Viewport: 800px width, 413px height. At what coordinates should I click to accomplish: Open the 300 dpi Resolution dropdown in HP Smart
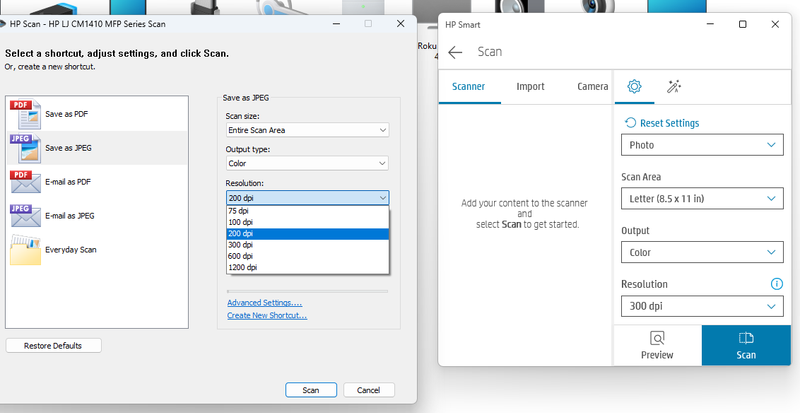702,306
